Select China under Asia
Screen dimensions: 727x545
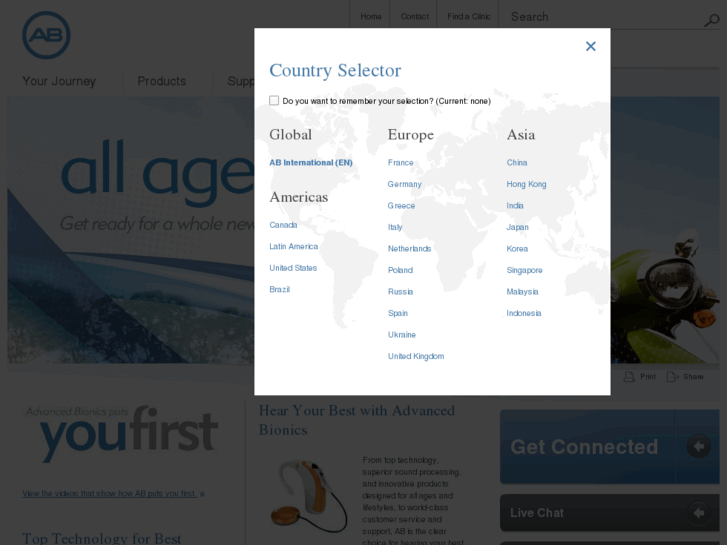(x=517, y=163)
